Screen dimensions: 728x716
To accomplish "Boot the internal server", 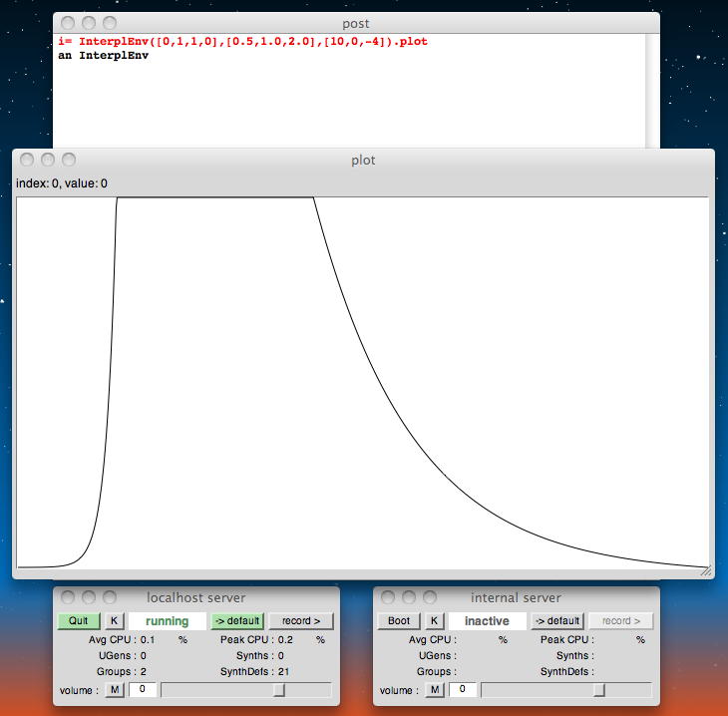I will coord(399,621).
